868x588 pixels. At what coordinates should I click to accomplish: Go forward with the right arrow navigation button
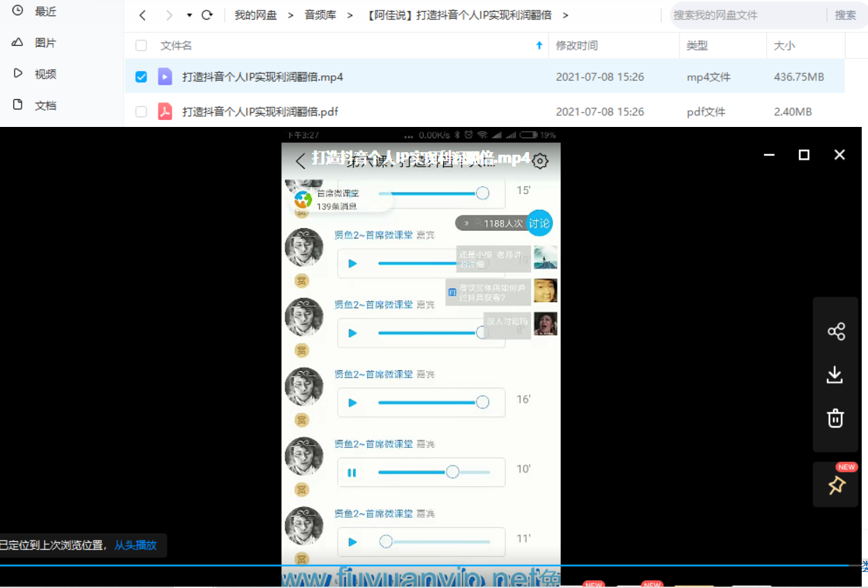tap(168, 15)
